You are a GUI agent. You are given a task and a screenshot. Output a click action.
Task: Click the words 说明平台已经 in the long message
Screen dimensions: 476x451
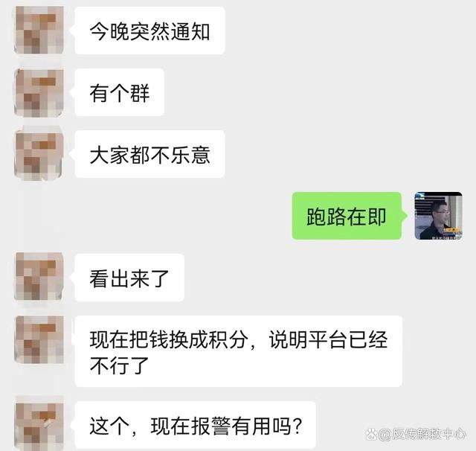coord(328,339)
